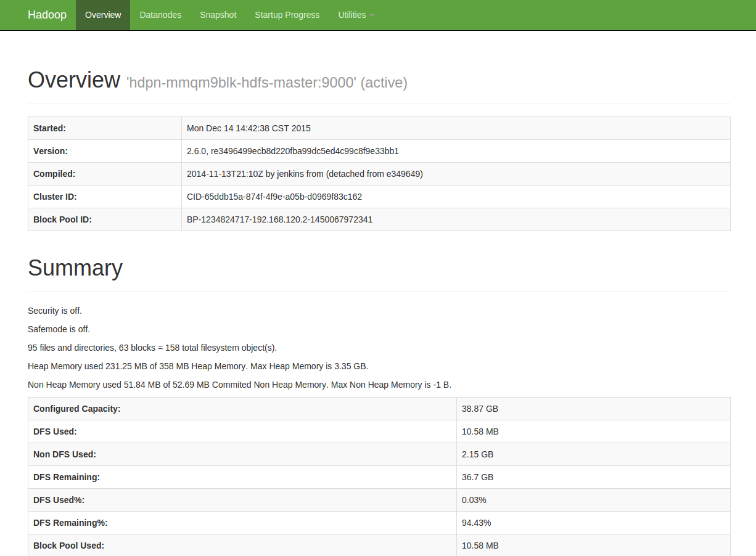Click the Started timestamp value
This screenshot has width=756, height=556.
tap(249, 128)
